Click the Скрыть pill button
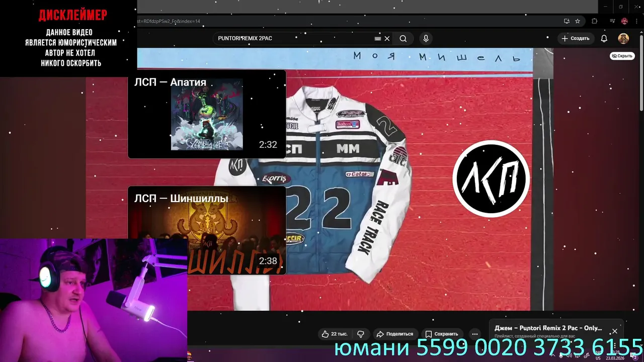The width and height of the screenshot is (644, 362). pyautogui.click(x=622, y=56)
